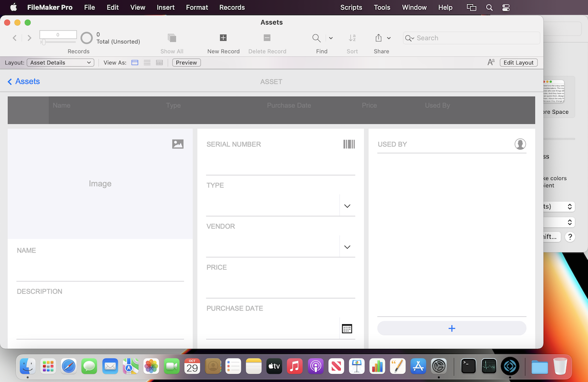Click the contact icon beside Used By

[x=520, y=144]
